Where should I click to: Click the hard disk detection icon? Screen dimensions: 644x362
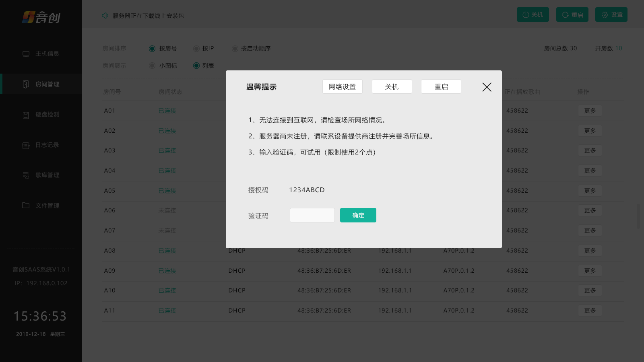point(26,115)
